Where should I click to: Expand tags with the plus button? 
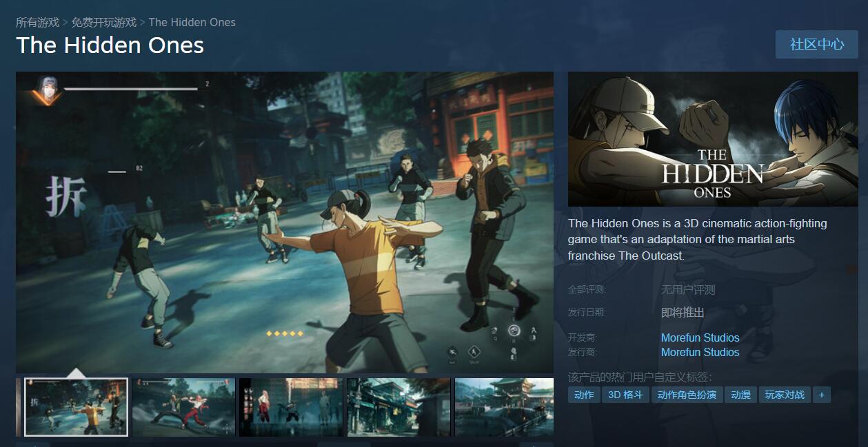pos(821,395)
